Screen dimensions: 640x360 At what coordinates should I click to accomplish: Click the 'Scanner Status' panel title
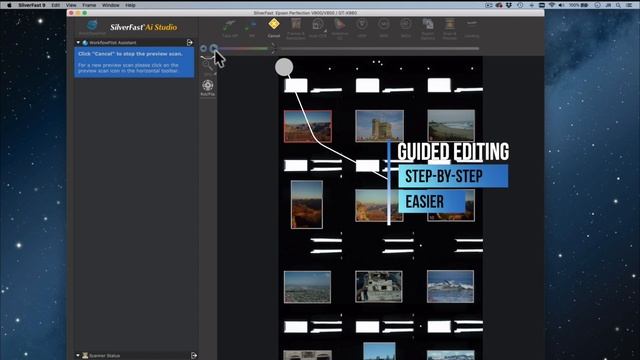[104, 356]
